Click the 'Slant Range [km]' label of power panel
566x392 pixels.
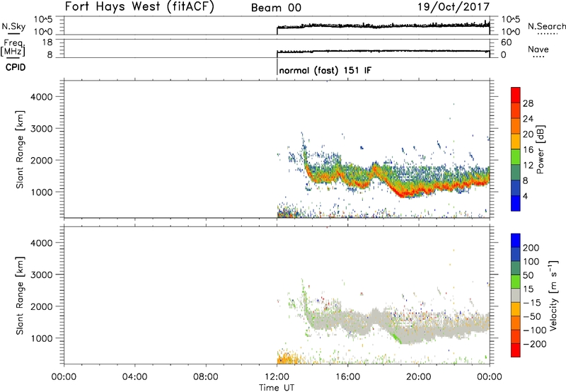tap(20, 149)
